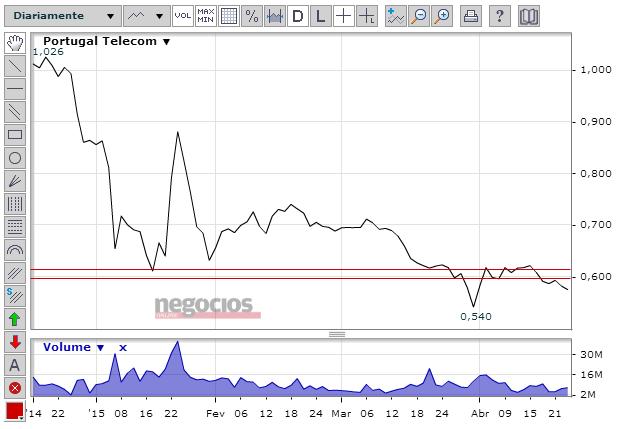Click the 1,026 maximum price label
This screenshot has height=429, width=640.
click(x=48, y=51)
